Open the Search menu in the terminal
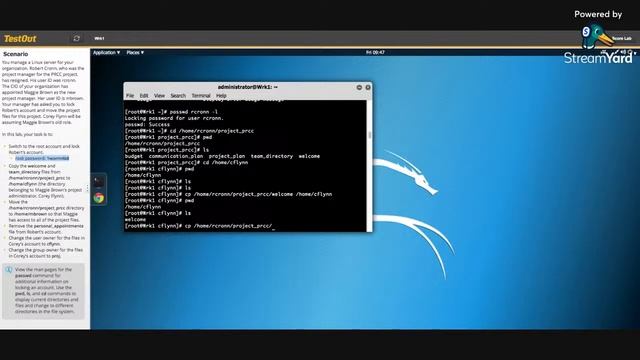The image size is (640, 360). (178, 96)
